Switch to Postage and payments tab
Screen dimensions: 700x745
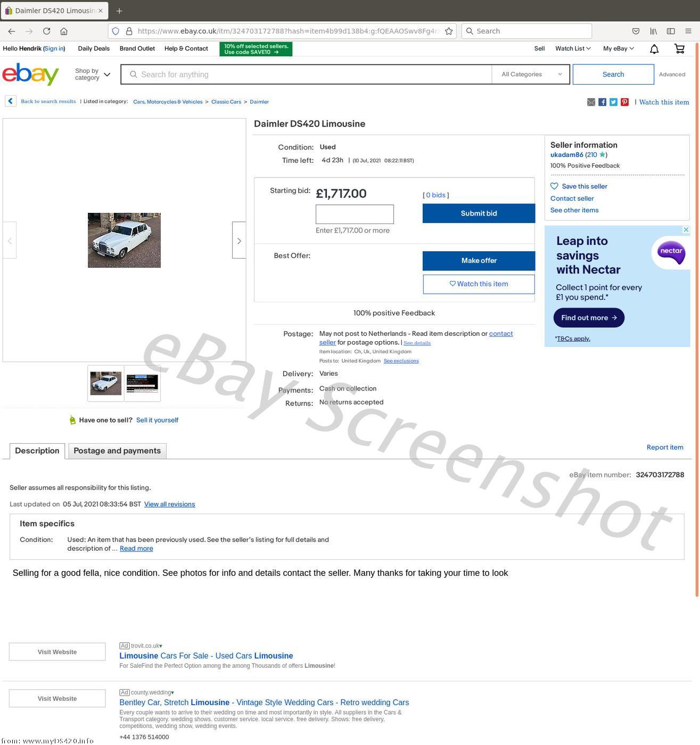[x=117, y=451]
